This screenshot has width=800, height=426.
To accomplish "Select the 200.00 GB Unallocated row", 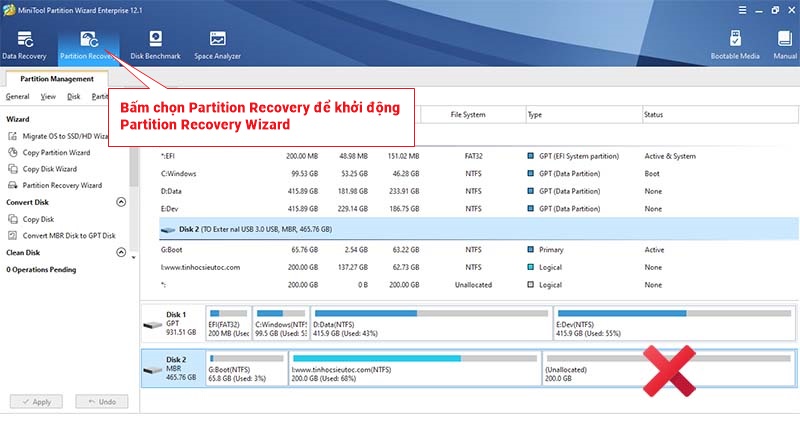I will (479, 285).
